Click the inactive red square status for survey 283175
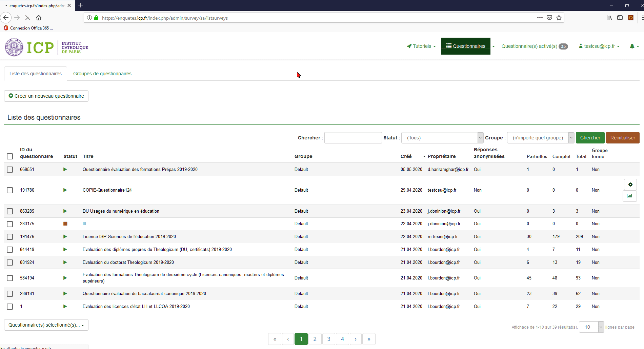 pos(65,224)
